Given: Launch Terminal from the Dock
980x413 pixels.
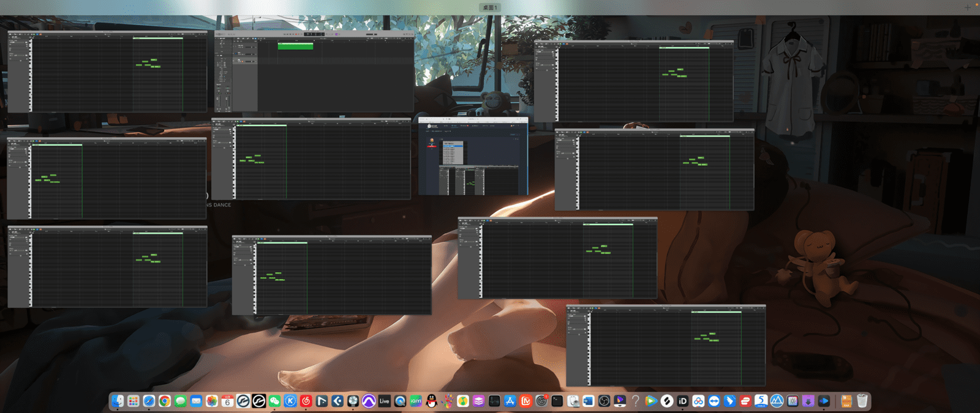Looking at the screenshot, I should click(x=557, y=401).
